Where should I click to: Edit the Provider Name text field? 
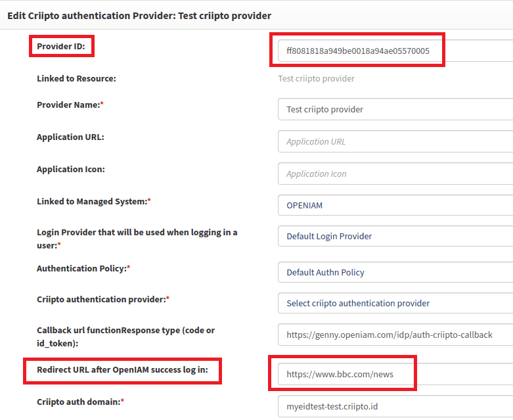(x=394, y=109)
